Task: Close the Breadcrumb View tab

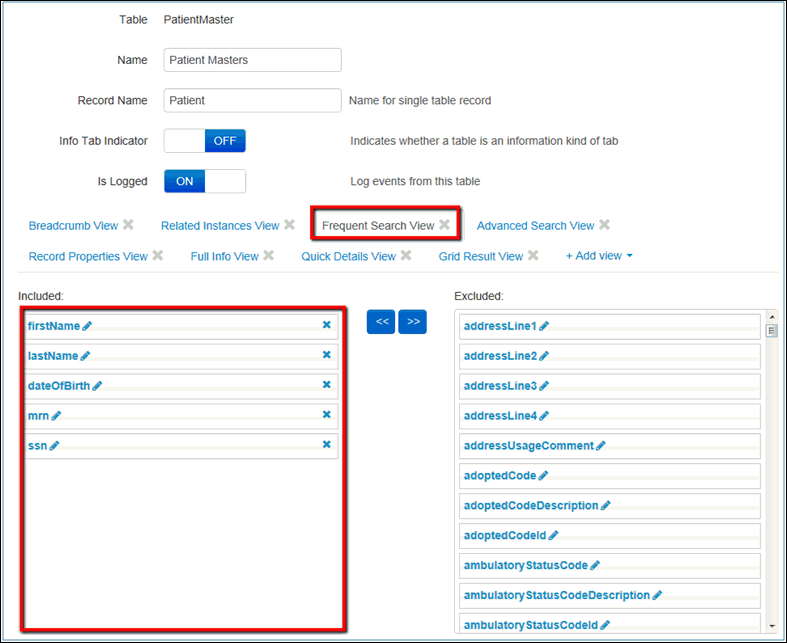Action: tap(128, 225)
